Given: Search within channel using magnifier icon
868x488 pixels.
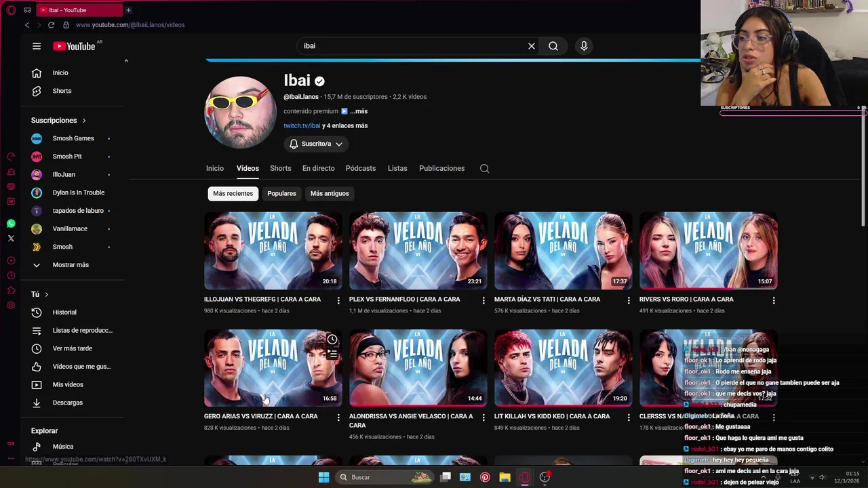Looking at the screenshot, I should point(484,168).
